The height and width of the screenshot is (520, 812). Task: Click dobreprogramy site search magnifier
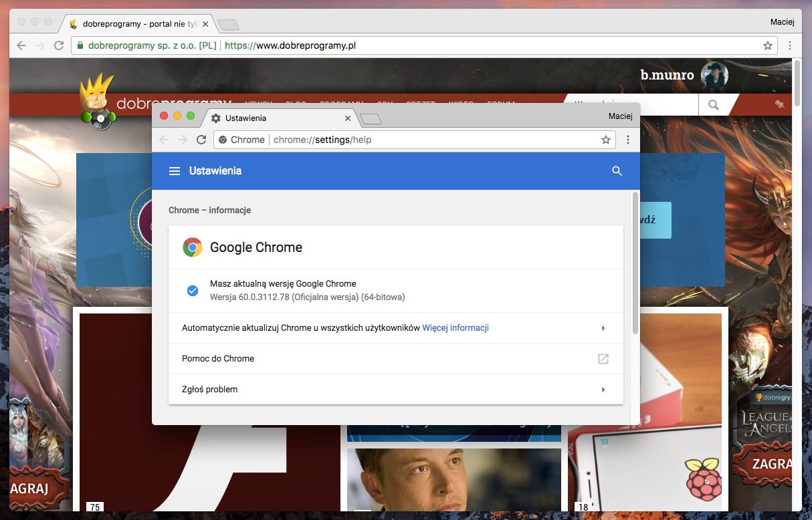click(714, 104)
